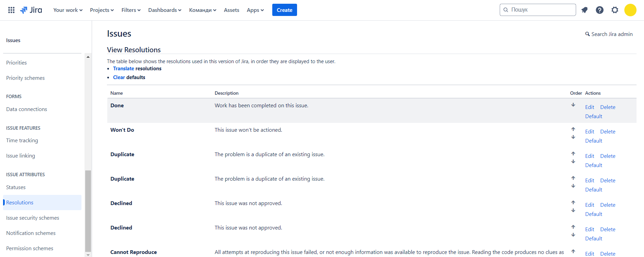Click the blue Create button

[x=284, y=10]
